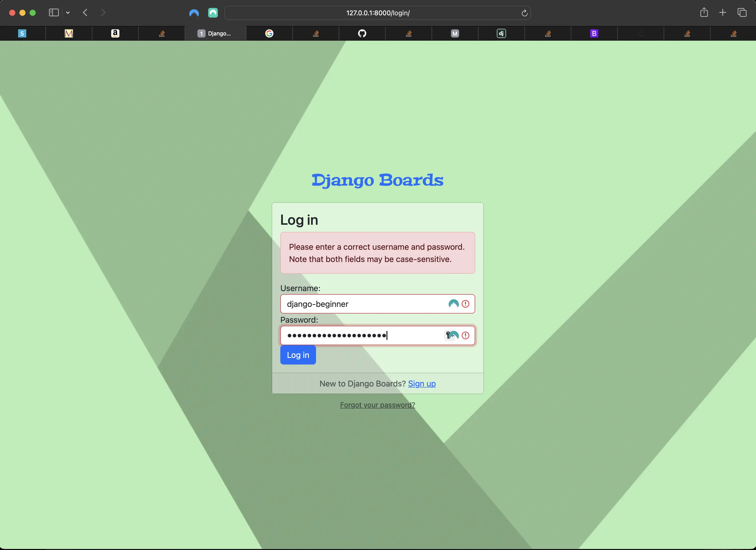Select the active Django... tab

point(215,33)
